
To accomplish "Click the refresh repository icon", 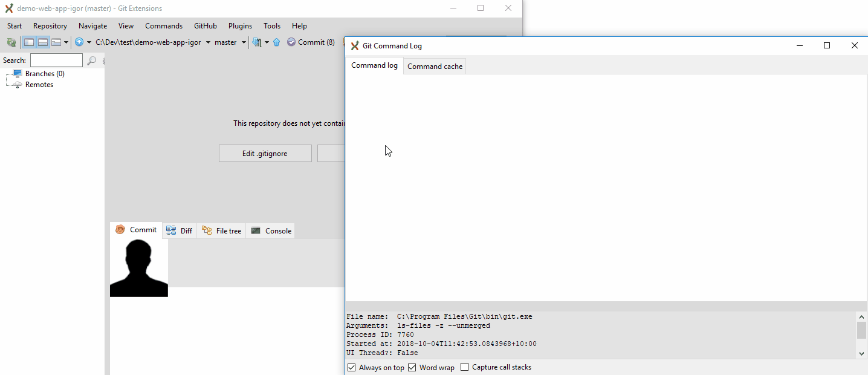I will coord(11,42).
